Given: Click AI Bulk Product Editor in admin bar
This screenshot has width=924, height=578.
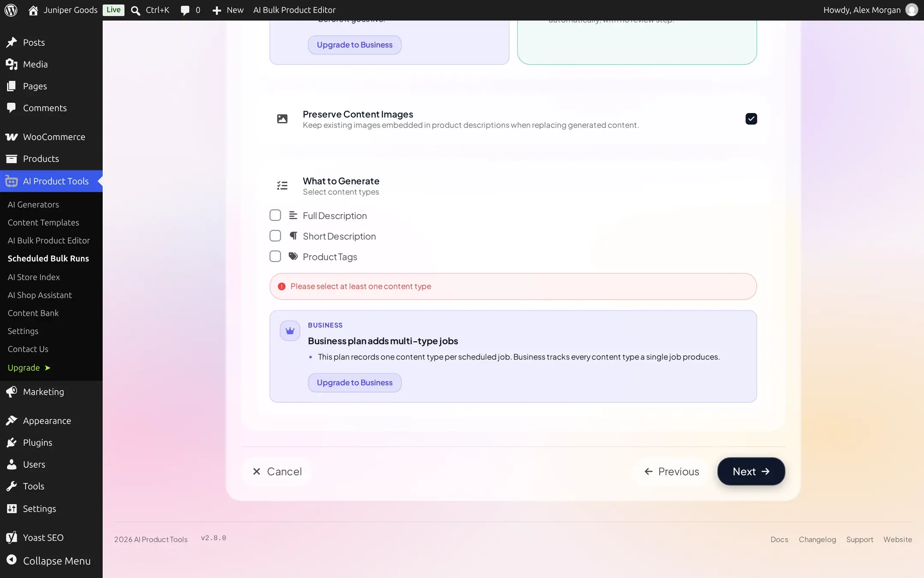Looking at the screenshot, I should coord(294,10).
